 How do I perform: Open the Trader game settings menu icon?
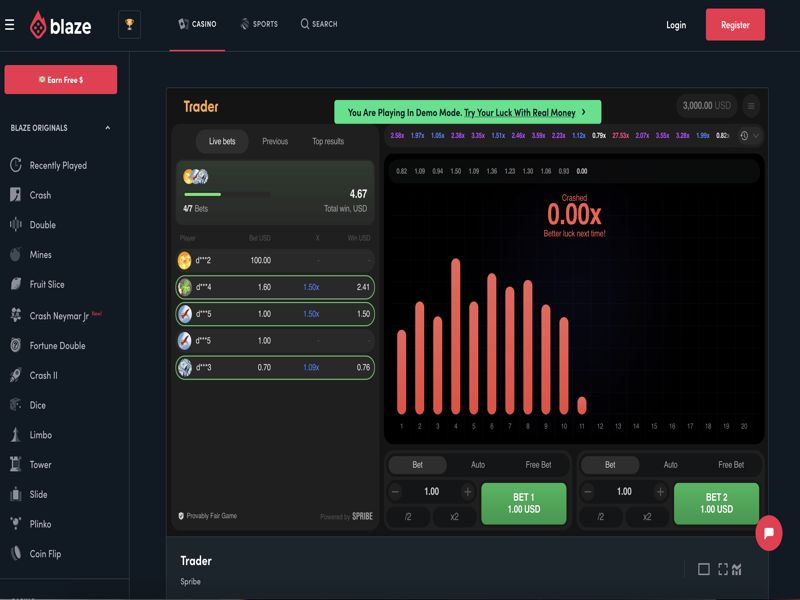pyautogui.click(x=751, y=106)
